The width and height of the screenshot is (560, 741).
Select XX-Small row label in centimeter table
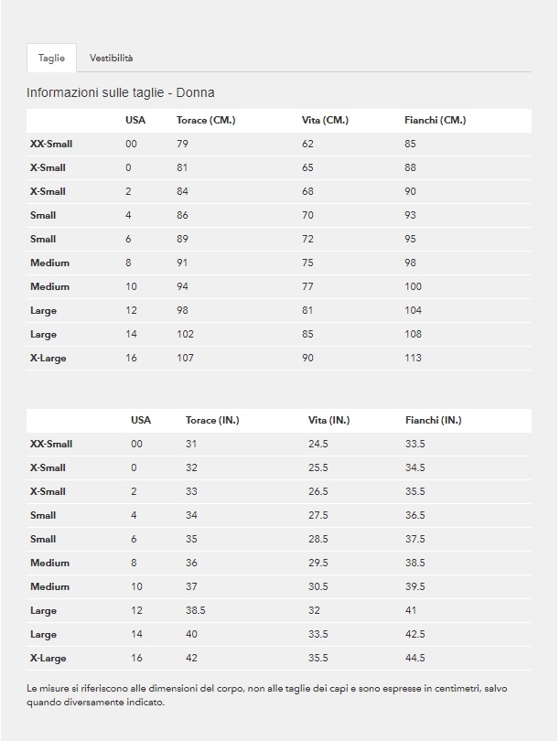click(x=51, y=145)
